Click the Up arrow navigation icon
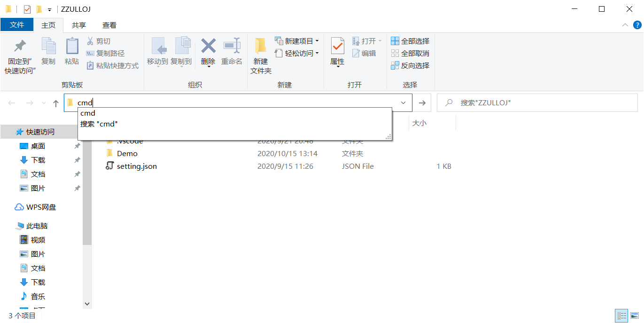Viewport: 644px width, 323px height. (55, 103)
